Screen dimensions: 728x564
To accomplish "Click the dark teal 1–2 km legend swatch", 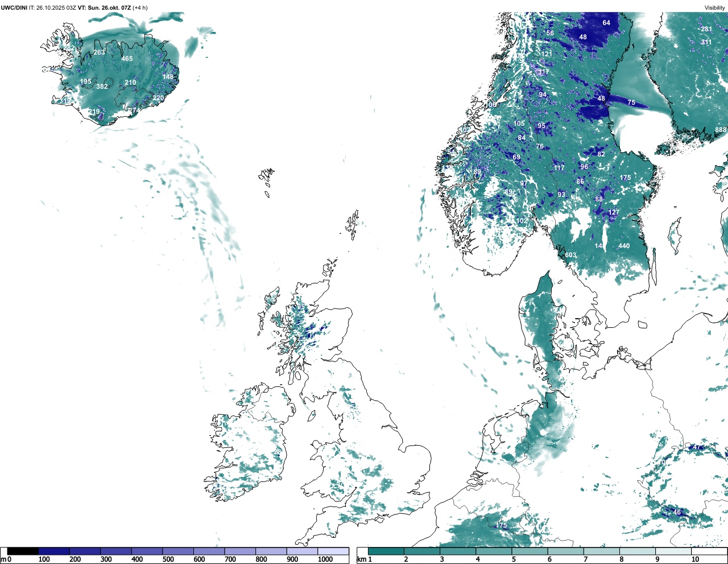I will pos(386,551).
